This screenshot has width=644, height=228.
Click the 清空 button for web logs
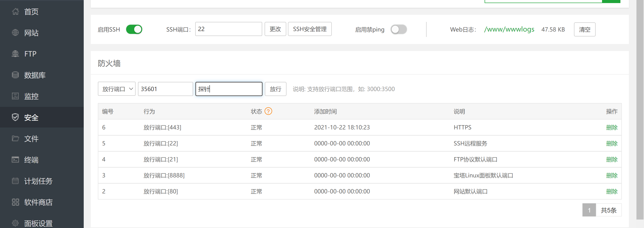pyautogui.click(x=585, y=29)
